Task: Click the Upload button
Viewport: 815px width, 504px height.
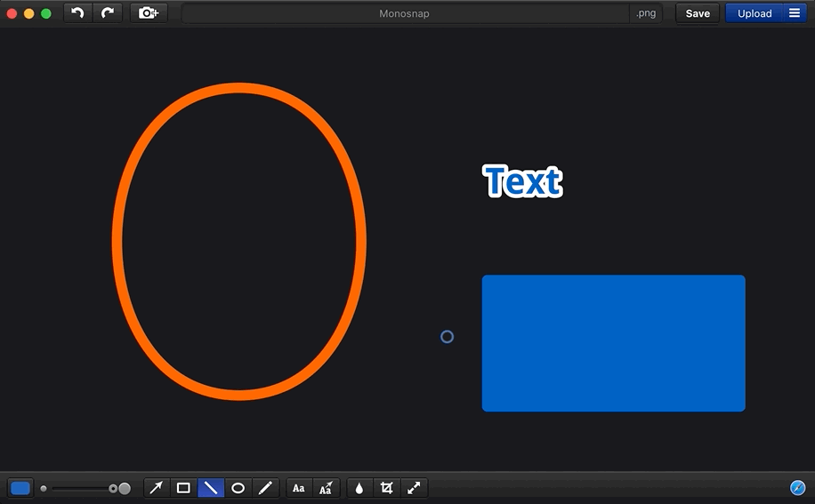Action: [754, 13]
